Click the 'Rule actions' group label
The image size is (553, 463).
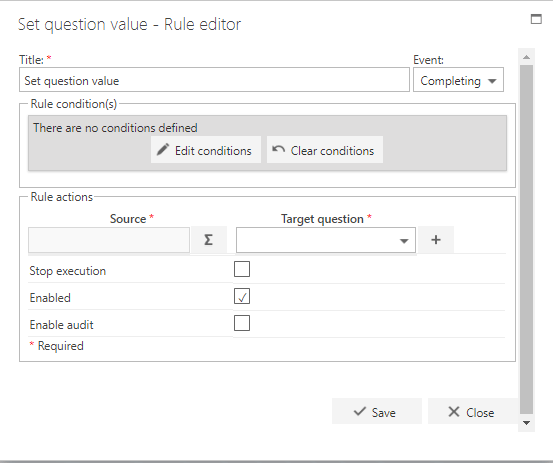62,197
